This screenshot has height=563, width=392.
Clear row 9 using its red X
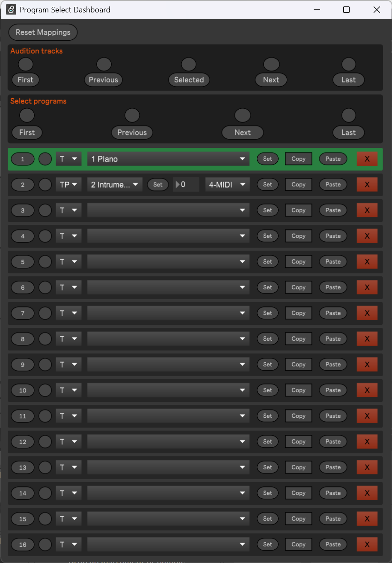pyautogui.click(x=367, y=365)
